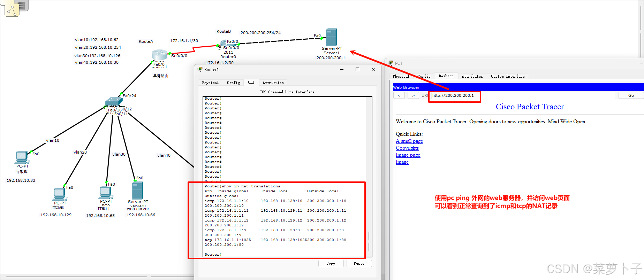Viewport: 644px width, 280px height.
Task: Open Physical tab in Router1 window
Action: 210,83
